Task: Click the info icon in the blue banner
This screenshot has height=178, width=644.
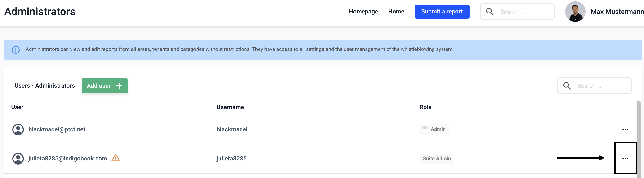Action: [16, 50]
